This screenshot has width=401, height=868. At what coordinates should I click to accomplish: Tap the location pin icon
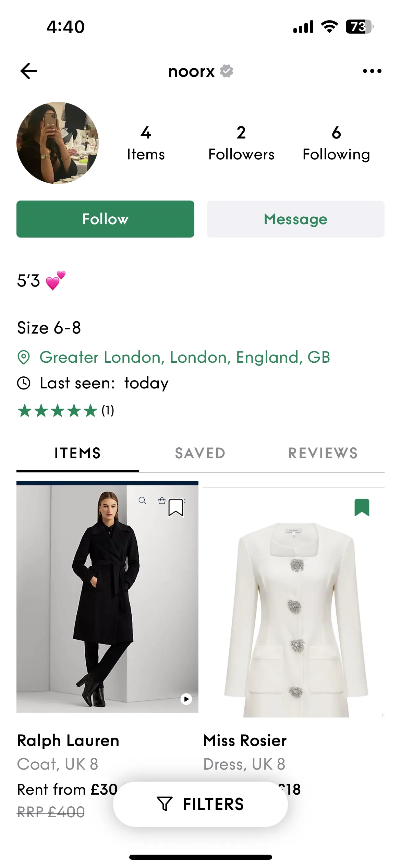[24, 357]
